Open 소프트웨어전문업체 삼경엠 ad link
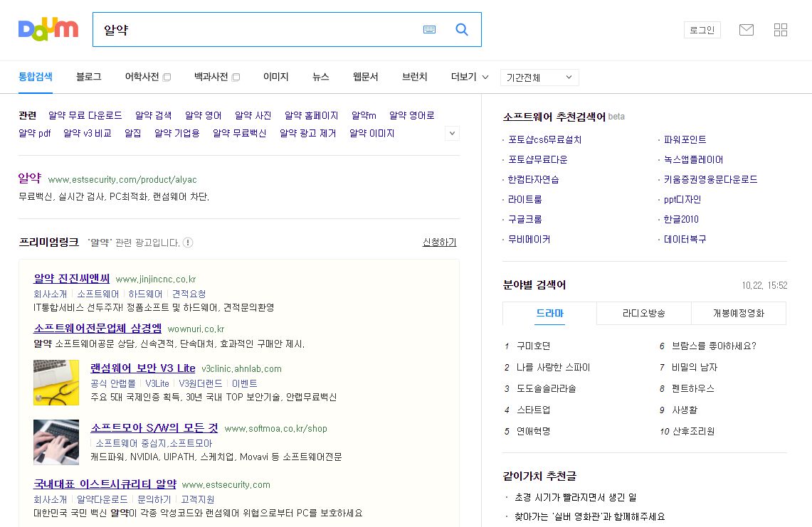This screenshot has width=812, height=527. tap(97, 328)
